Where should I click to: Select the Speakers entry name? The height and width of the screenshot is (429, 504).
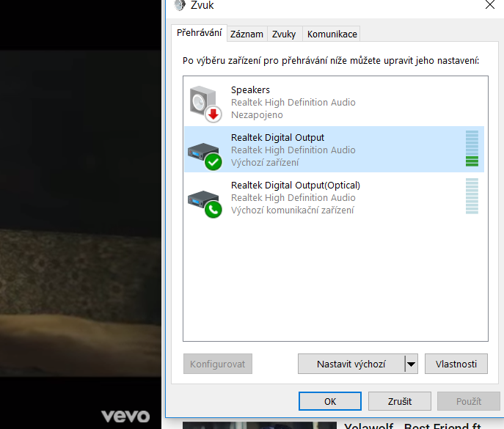(250, 90)
